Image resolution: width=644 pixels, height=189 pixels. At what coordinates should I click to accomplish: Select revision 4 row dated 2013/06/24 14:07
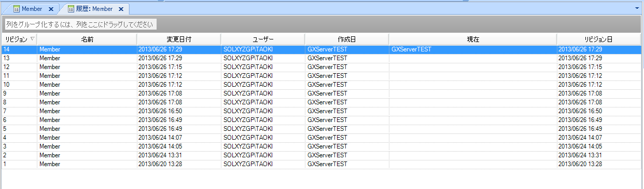(321, 138)
